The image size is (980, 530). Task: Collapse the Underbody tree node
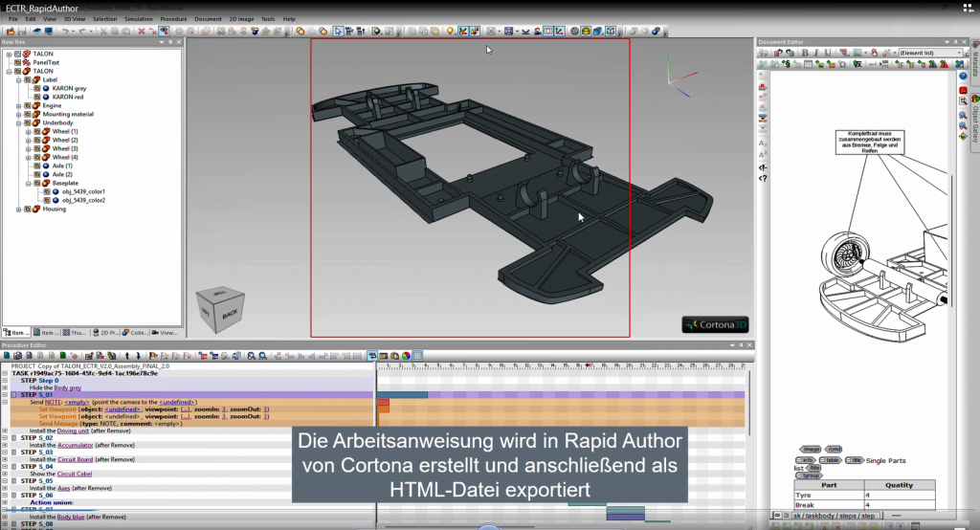(18, 122)
